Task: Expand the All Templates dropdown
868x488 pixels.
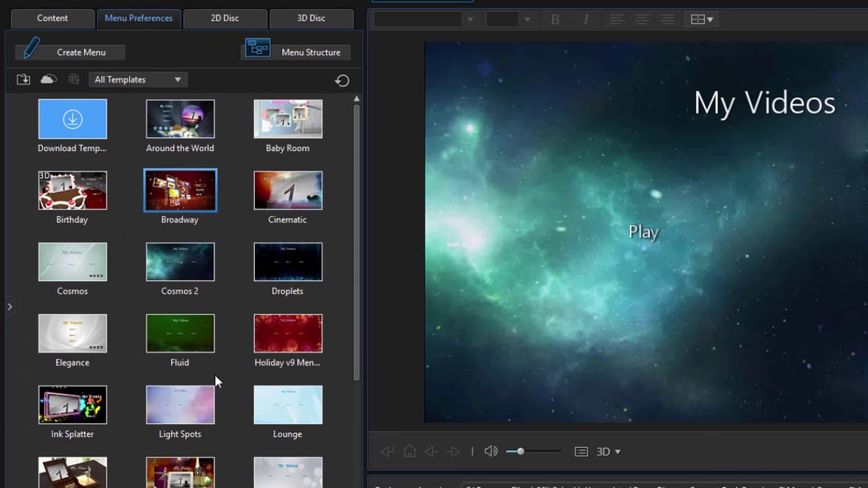Action: point(138,79)
